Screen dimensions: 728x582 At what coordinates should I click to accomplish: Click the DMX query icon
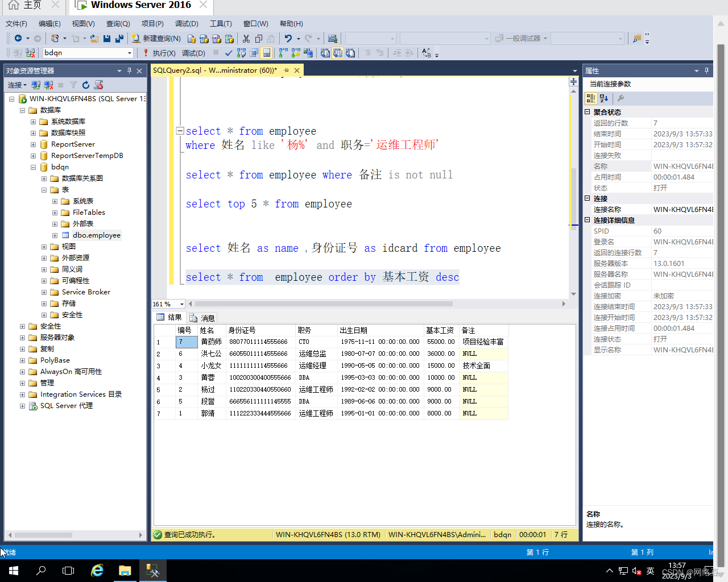pyautogui.click(x=217, y=38)
